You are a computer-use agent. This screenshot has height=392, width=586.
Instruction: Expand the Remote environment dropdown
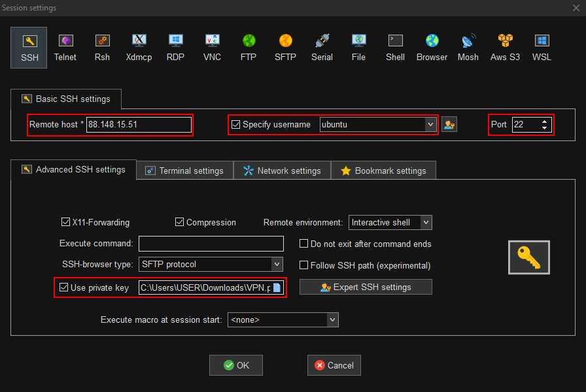pos(426,223)
